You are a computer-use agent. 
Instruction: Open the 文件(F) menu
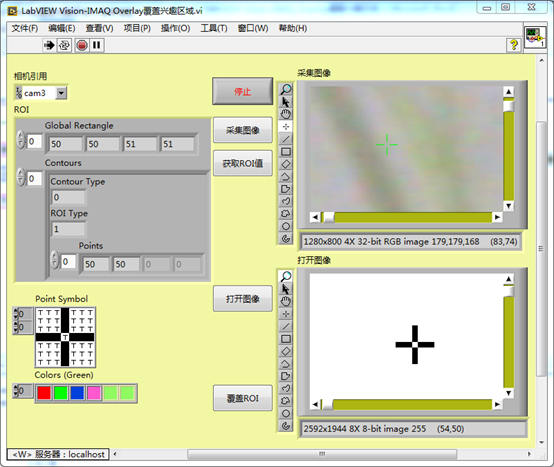[25, 28]
